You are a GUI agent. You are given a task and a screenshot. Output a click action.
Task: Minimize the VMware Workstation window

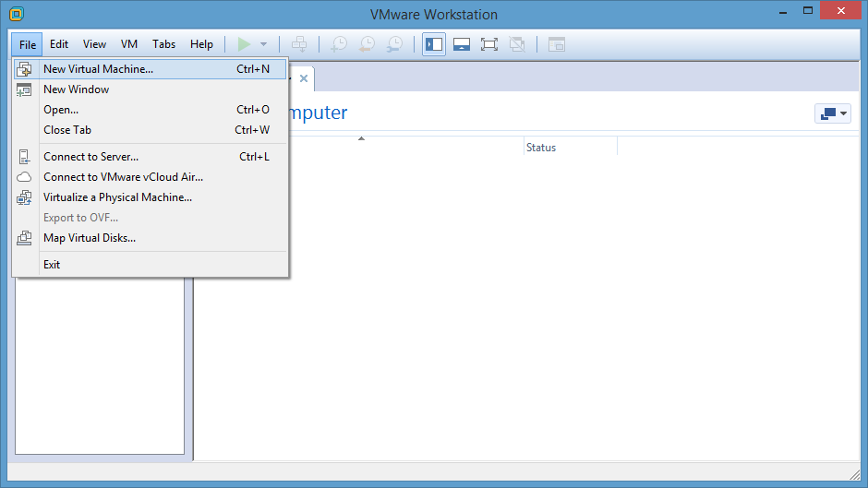(783, 11)
